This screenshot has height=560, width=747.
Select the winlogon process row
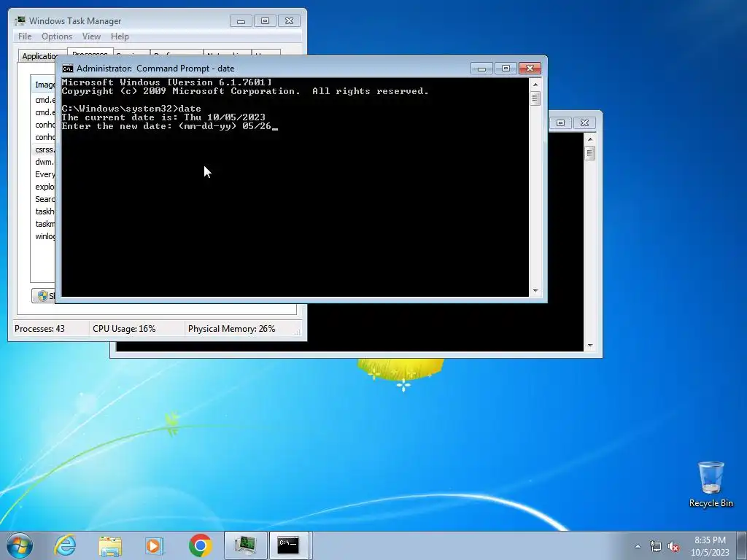(43, 236)
